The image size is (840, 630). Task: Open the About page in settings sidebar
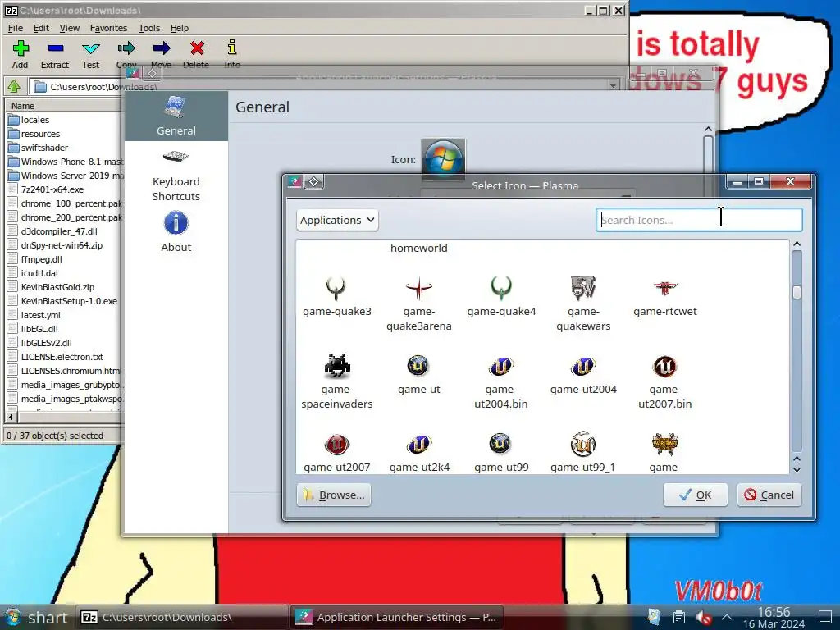click(x=176, y=232)
